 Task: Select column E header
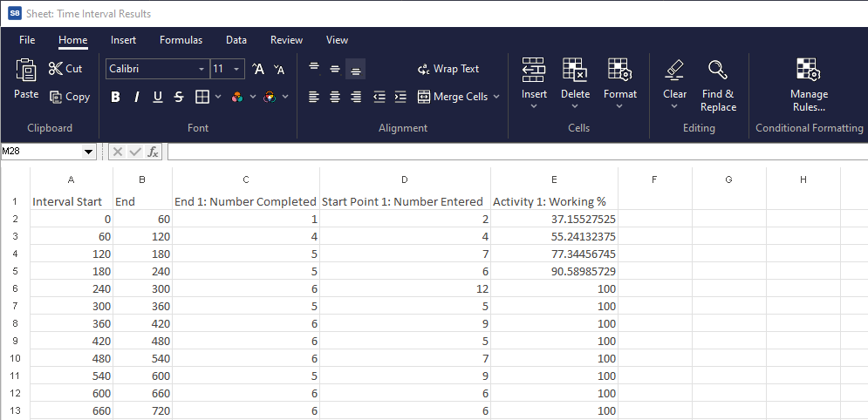pyautogui.click(x=554, y=180)
